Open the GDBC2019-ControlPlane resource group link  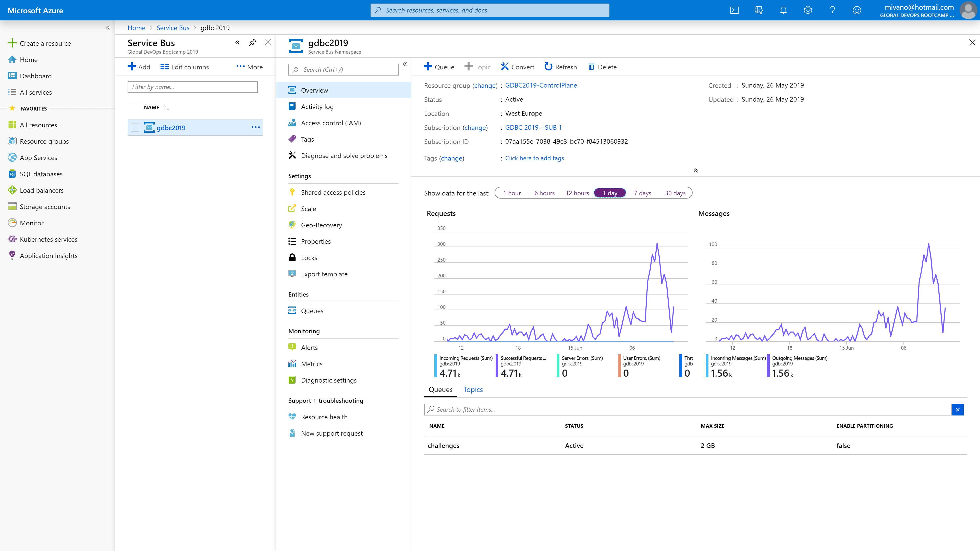click(541, 85)
